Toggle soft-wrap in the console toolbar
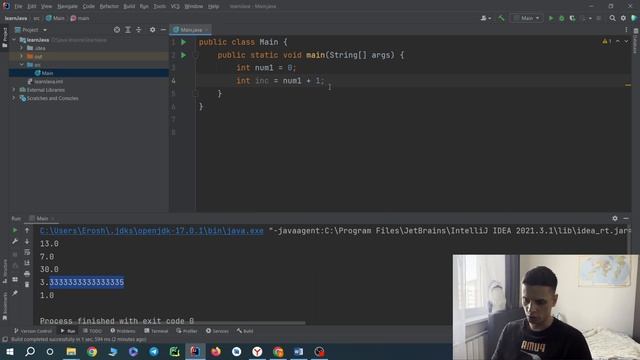 27,252
